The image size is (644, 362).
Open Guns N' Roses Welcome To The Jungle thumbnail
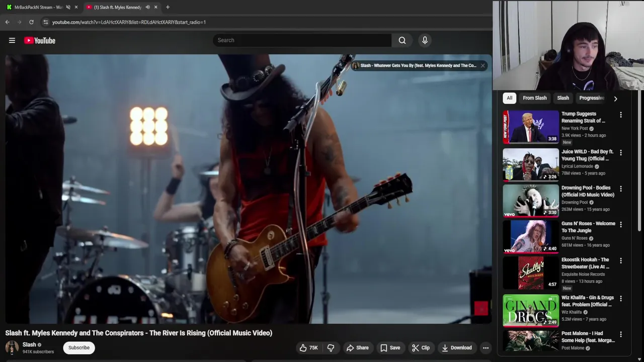tap(531, 236)
